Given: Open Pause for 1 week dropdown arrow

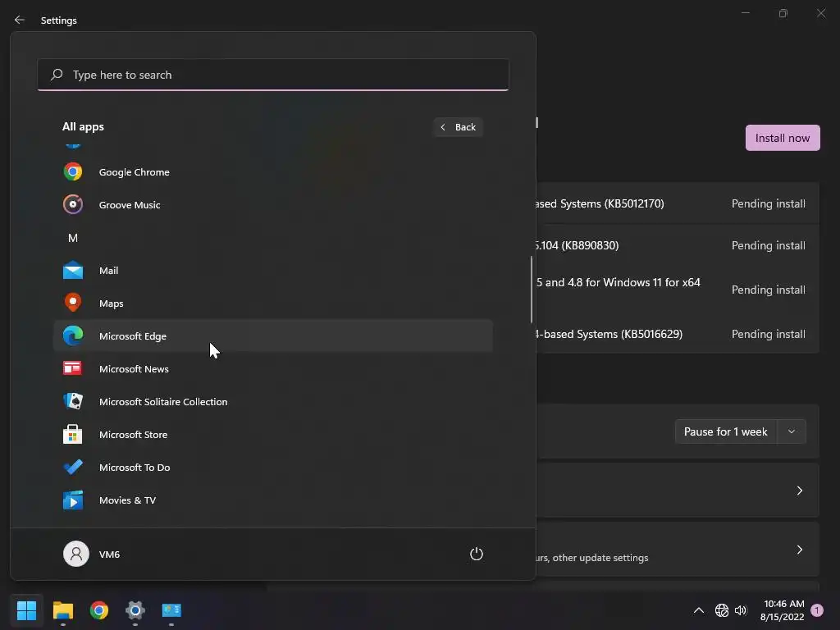Looking at the screenshot, I should point(792,431).
